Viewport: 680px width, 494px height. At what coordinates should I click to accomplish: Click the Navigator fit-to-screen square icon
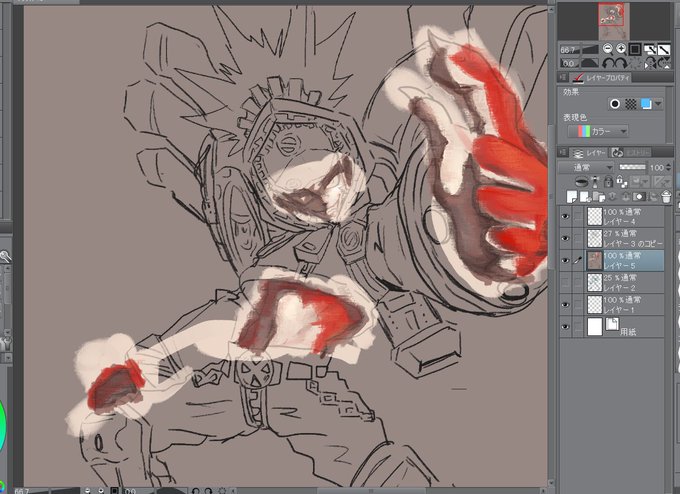635,49
